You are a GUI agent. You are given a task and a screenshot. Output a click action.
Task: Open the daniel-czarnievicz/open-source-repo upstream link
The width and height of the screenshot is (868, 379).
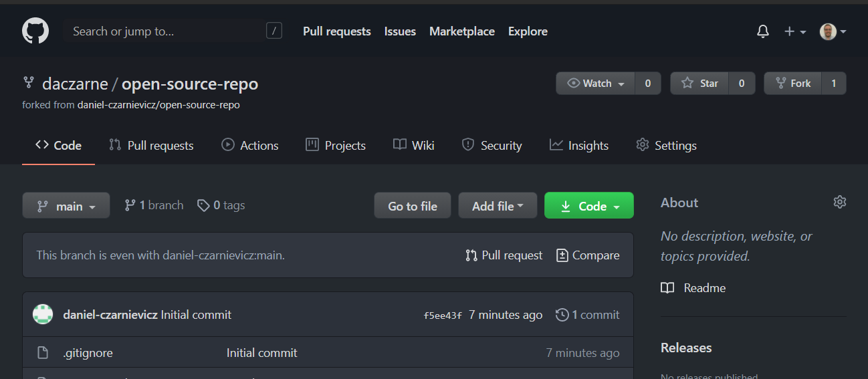pyautogui.click(x=158, y=105)
